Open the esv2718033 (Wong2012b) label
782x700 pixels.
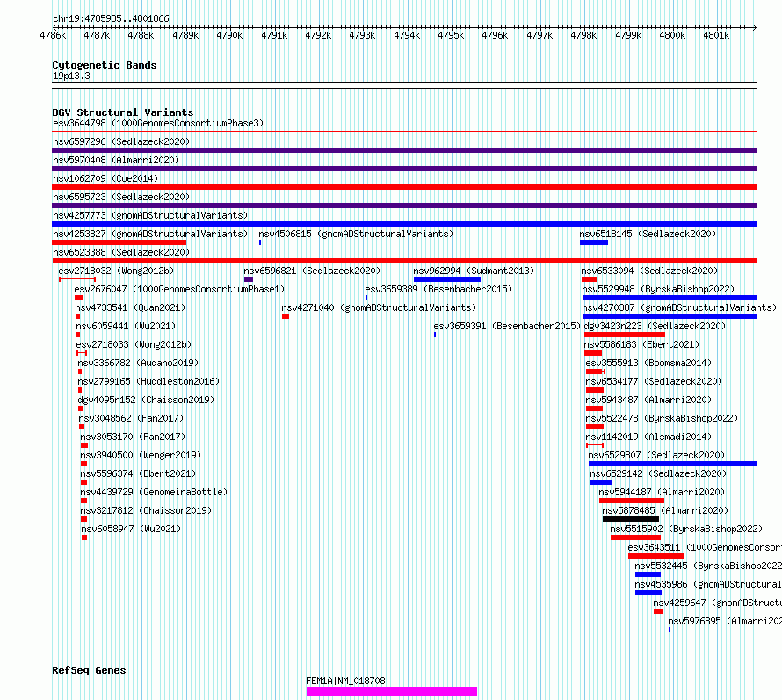134,344
